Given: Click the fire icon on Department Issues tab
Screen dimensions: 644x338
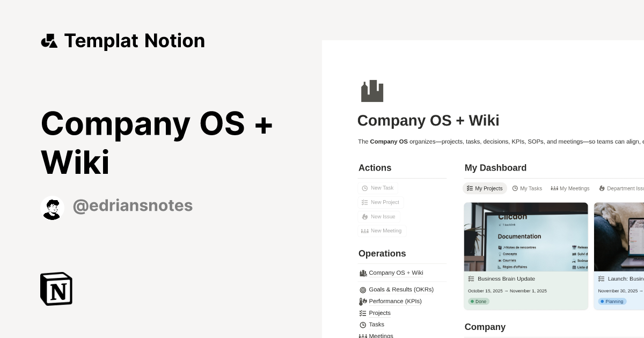Looking at the screenshot, I should pyautogui.click(x=602, y=188).
